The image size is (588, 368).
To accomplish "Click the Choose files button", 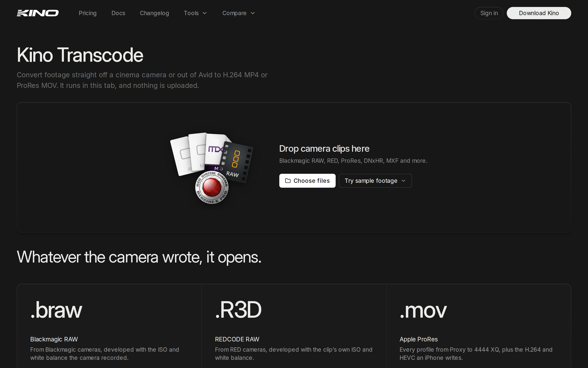I will tap(307, 181).
